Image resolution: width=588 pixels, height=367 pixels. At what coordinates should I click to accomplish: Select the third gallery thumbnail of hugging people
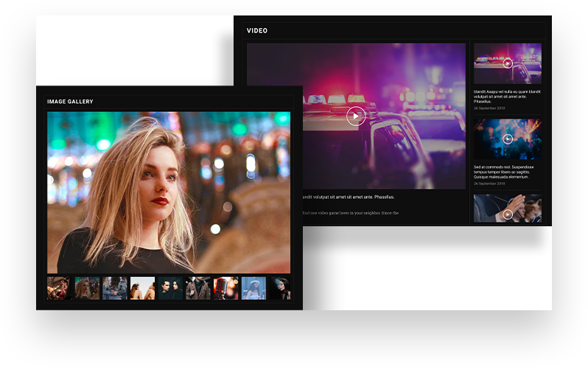coord(115,288)
